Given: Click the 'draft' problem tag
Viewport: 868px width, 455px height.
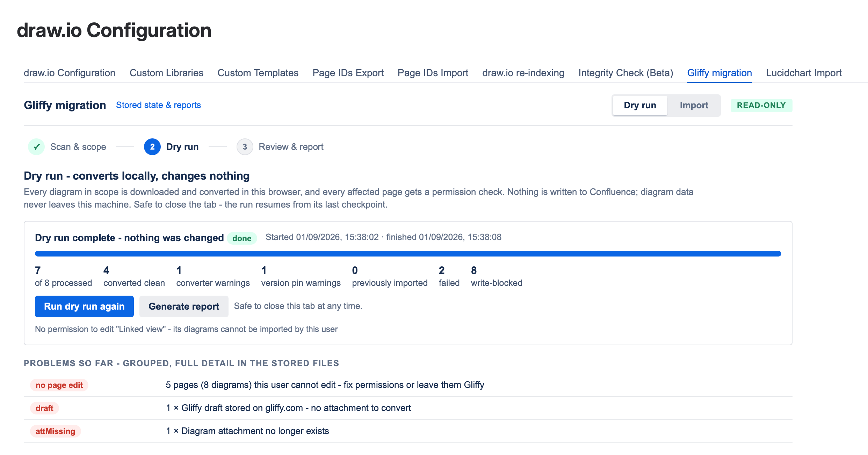Looking at the screenshot, I should [x=44, y=408].
